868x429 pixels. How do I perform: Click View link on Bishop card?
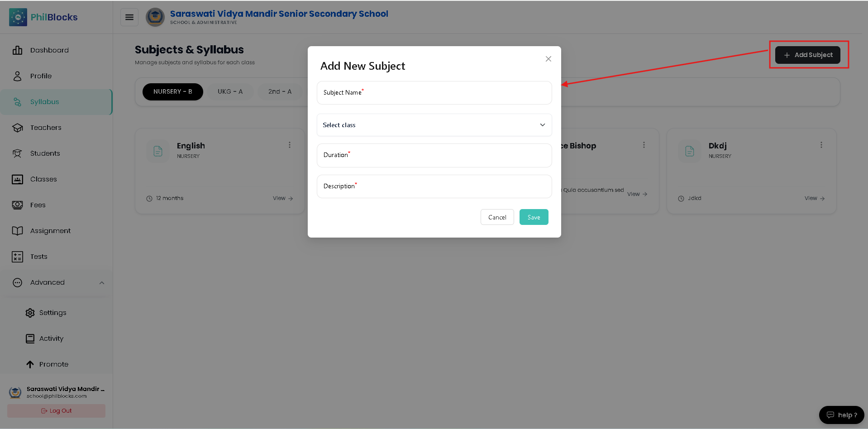[637, 194]
